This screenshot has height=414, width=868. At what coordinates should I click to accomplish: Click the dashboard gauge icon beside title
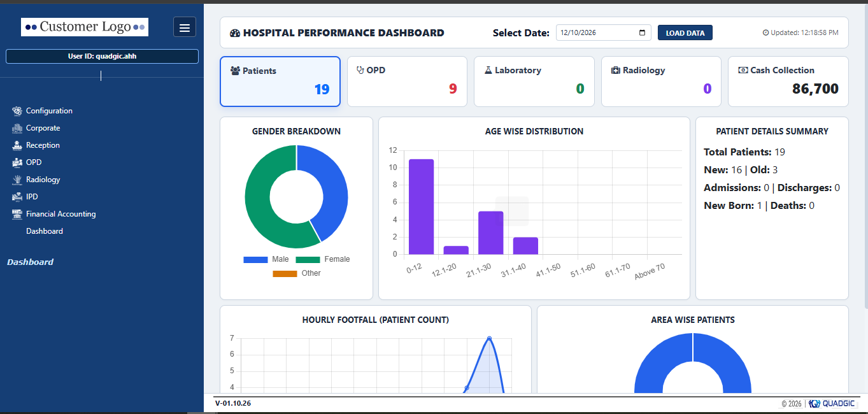tap(235, 33)
